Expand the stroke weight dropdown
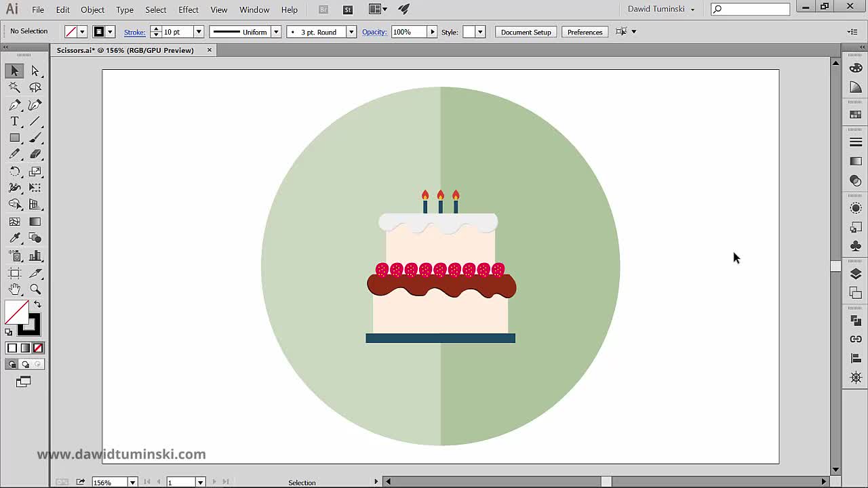868x488 pixels. pyautogui.click(x=199, y=32)
